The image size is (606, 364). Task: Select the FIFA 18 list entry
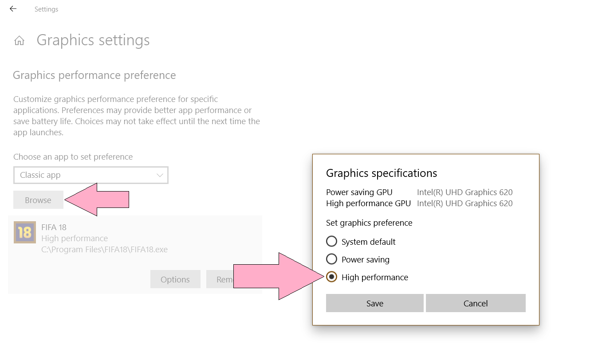click(135, 254)
